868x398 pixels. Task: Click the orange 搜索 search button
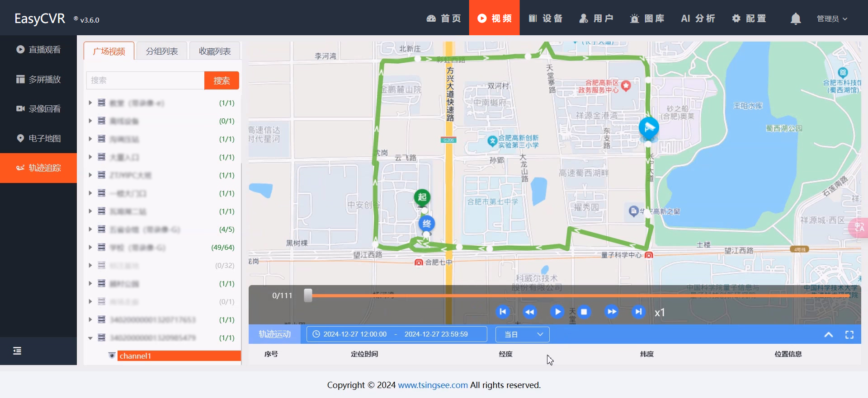[222, 80]
